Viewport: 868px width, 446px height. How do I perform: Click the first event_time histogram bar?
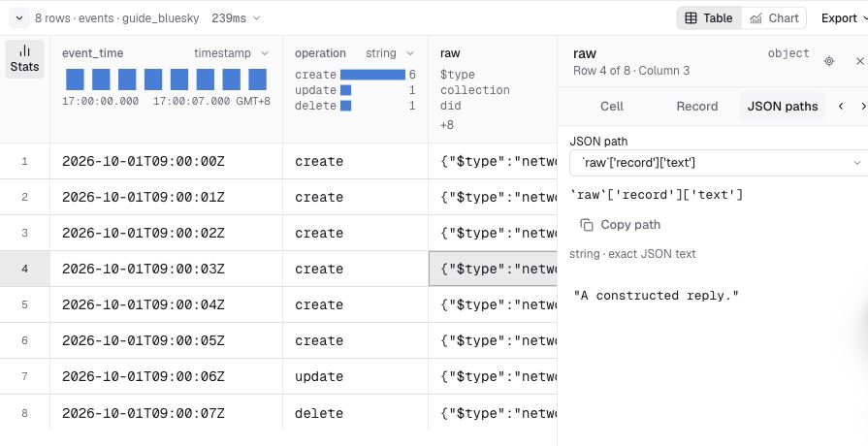(75, 80)
